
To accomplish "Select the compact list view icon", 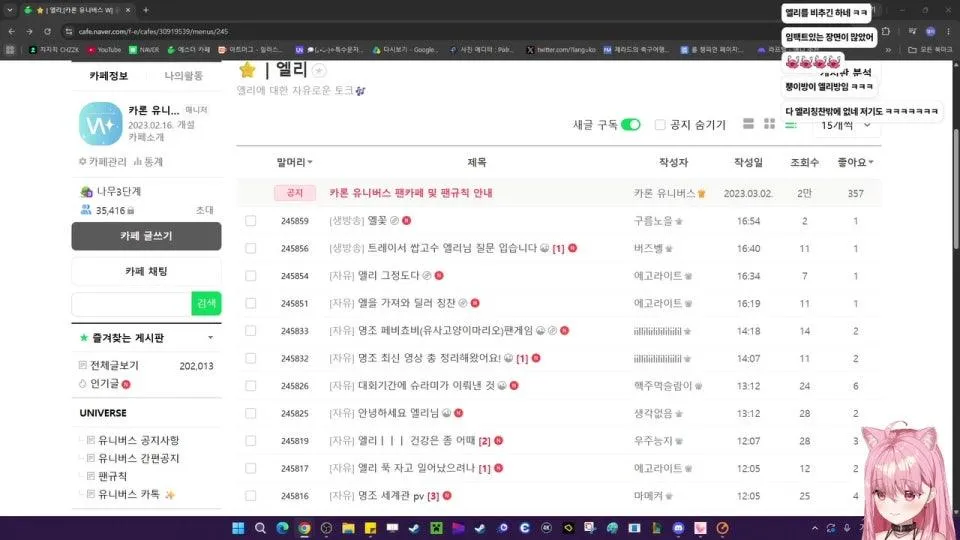I will point(791,124).
